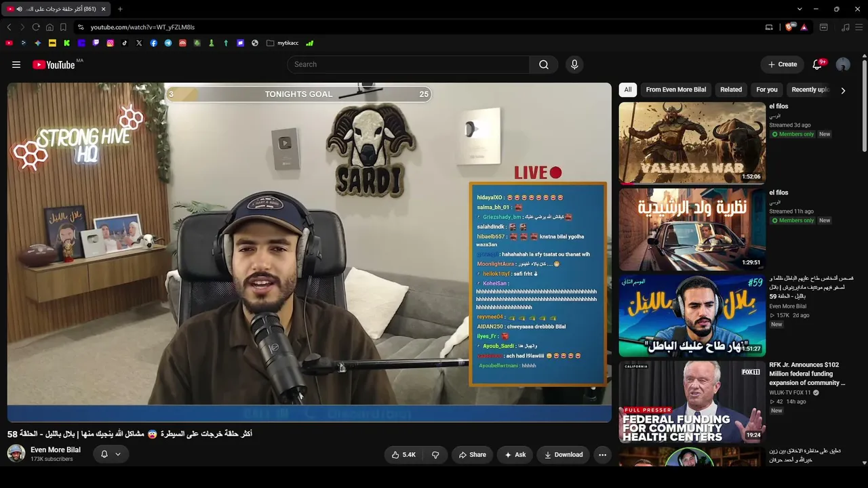This screenshot has height=488, width=868.
Task: Go to the browser home page
Action: click(x=50, y=27)
